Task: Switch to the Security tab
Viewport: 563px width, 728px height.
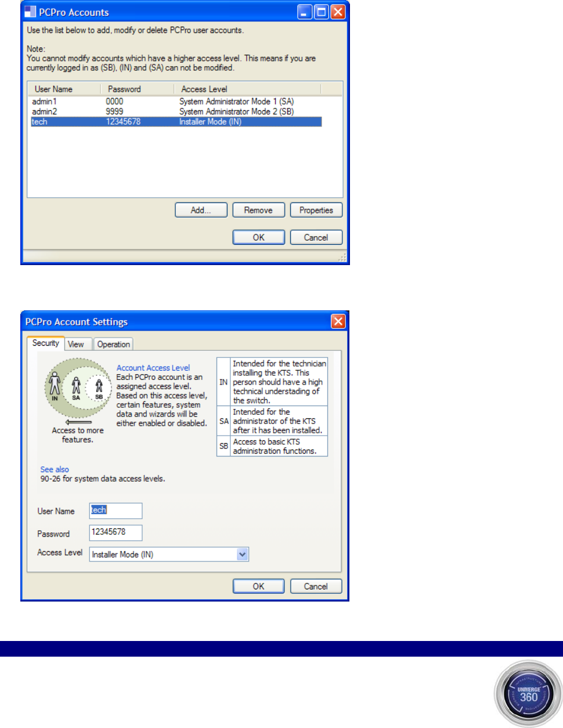Action: point(46,343)
